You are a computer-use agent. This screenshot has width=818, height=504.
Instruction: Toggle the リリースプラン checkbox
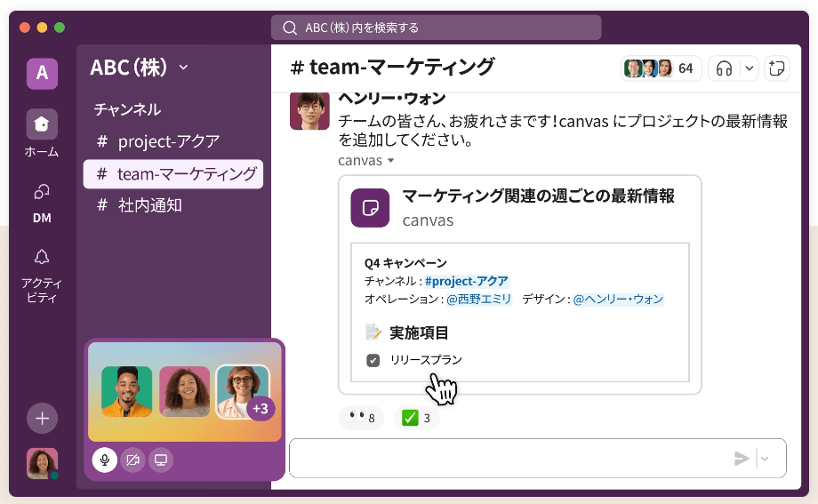click(x=373, y=360)
